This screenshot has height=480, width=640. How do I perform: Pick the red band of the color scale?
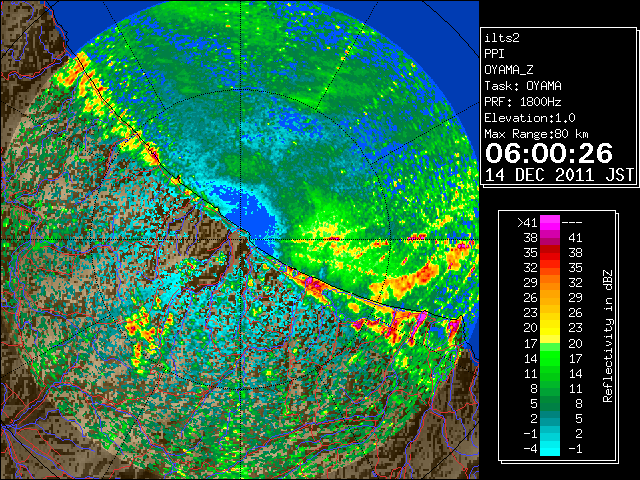[x=550, y=253]
